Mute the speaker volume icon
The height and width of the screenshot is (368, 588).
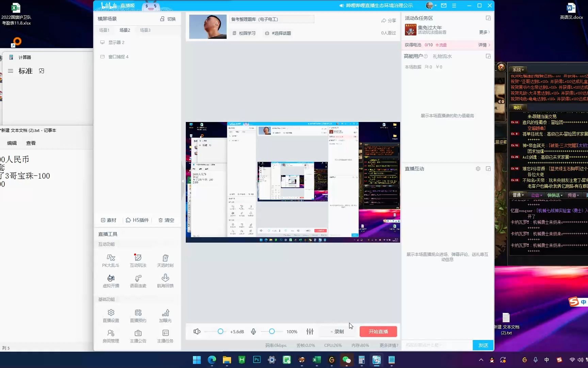pyautogui.click(x=197, y=332)
